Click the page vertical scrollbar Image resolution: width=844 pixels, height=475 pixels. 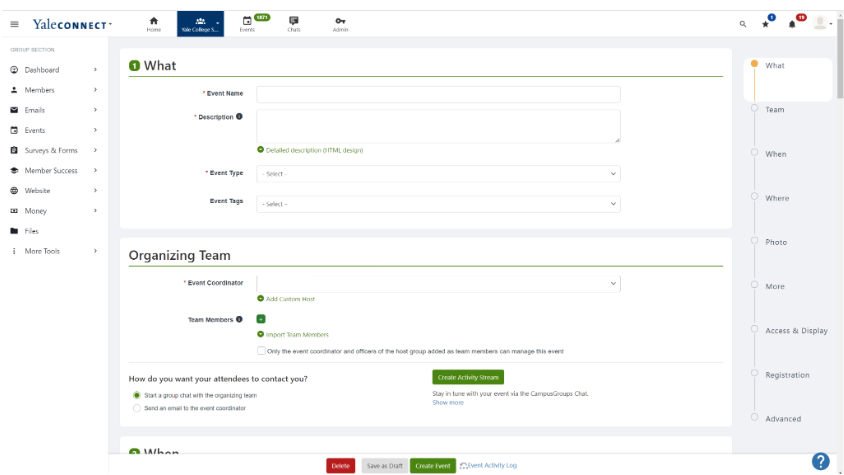coord(840,59)
